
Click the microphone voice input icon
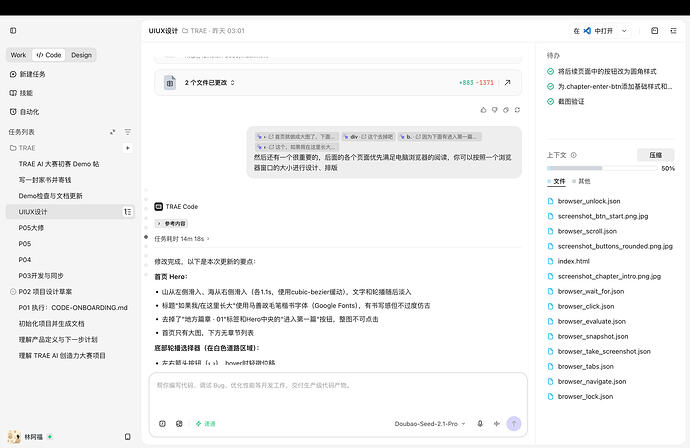pyautogui.click(x=480, y=423)
